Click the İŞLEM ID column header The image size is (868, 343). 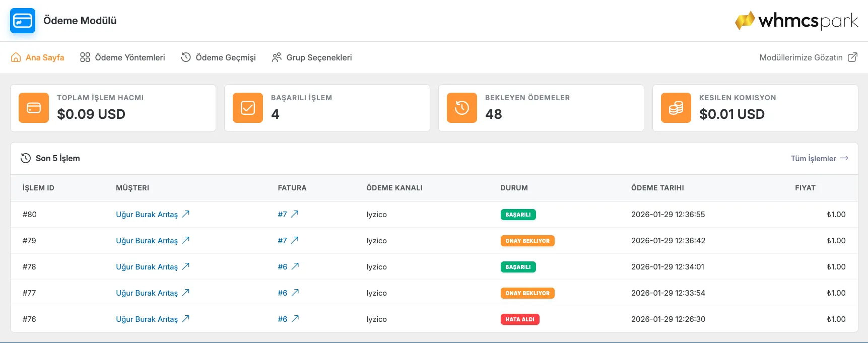(38, 188)
